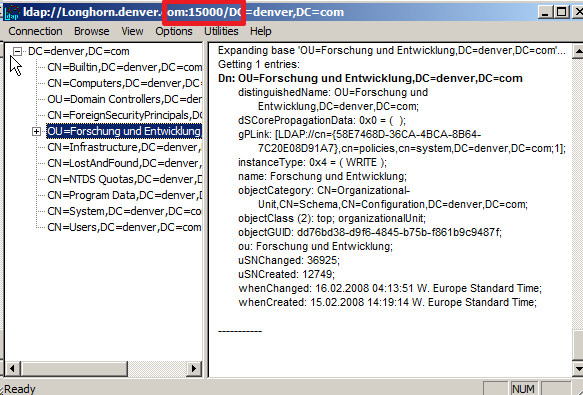Click the 'Getting 1 entries:' line

click(259, 64)
